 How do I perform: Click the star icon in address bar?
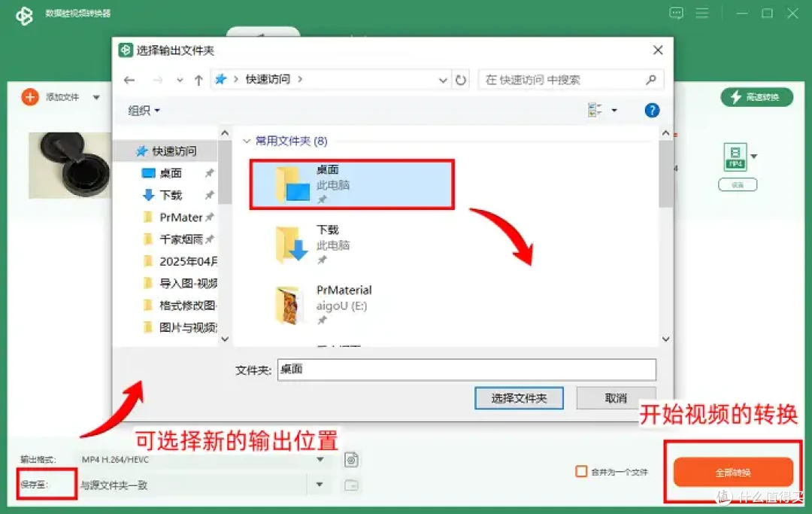[220, 79]
